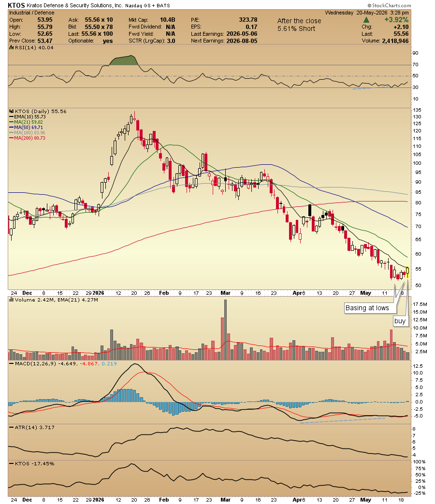Click the Nasdaq GS + BATS exchange label
Screen dimensions: 435x504
click(147, 6)
